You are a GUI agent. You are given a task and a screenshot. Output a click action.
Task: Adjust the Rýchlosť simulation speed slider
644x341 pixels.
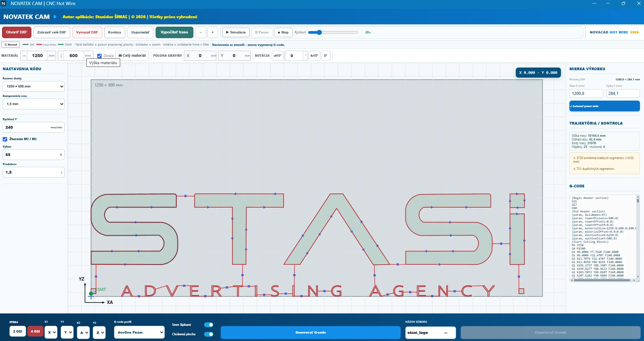[x=333, y=32]
